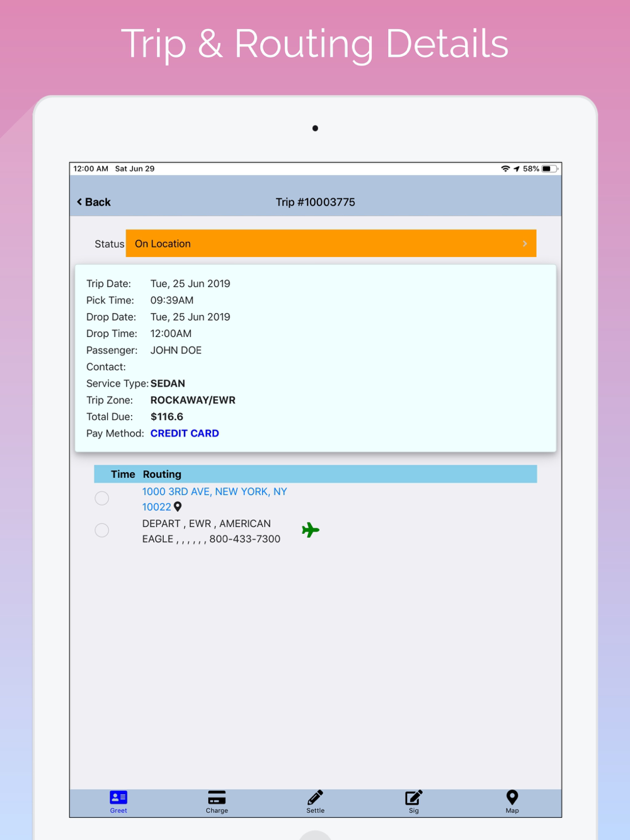Tap the Wi-Fi icon in status bar
The width and height of the screenshot is (630, 840).
tap(505, 169)
